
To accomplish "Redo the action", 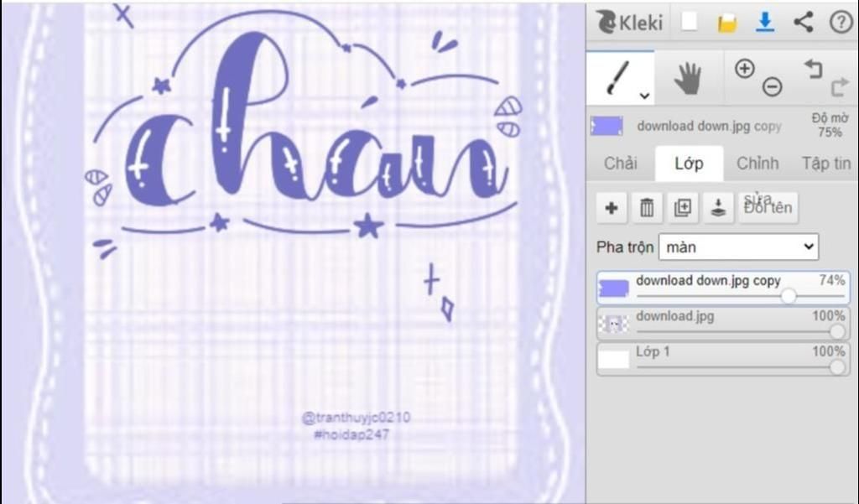I will click(841, 86).
